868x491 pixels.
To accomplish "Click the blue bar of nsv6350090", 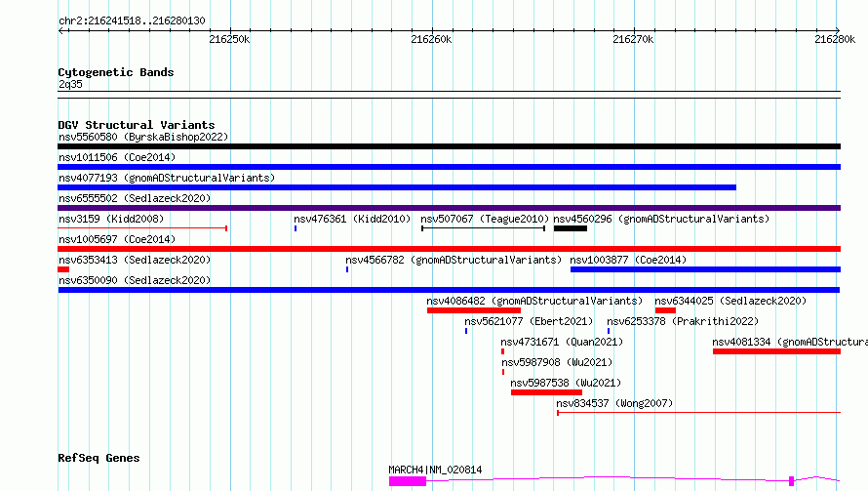I will click(x=449, y=290).
